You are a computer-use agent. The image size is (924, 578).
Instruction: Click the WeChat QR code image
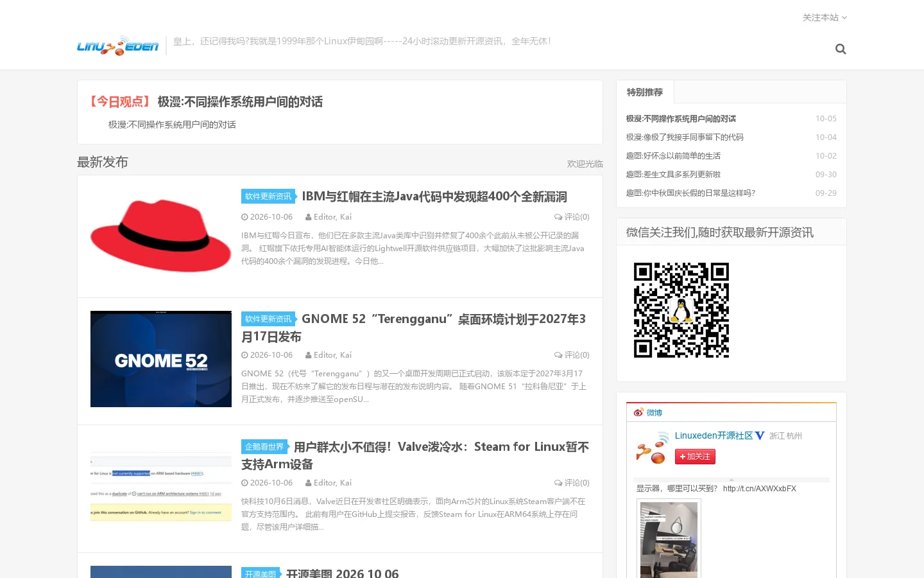[681, 310]
